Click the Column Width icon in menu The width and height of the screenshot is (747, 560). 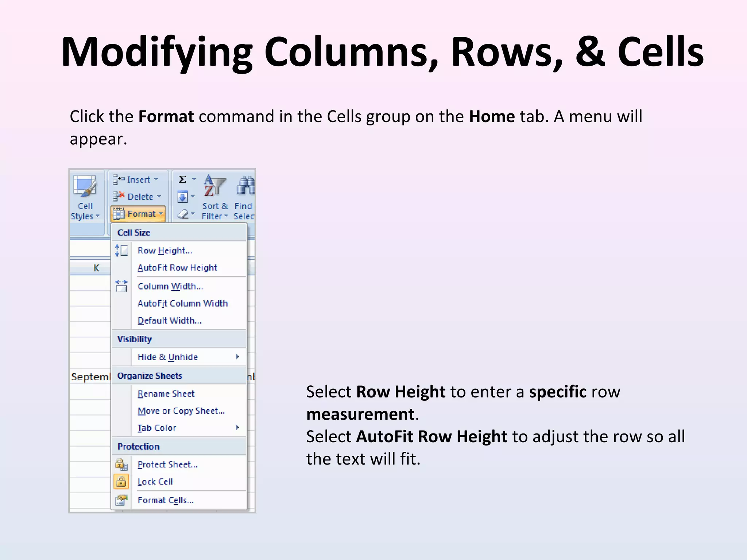click(x=121, y=286)
